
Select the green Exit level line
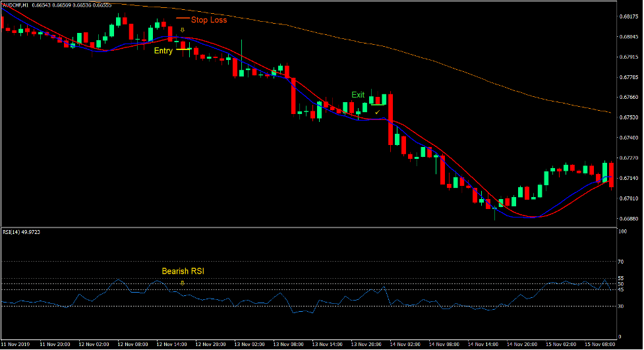[378, 104]
